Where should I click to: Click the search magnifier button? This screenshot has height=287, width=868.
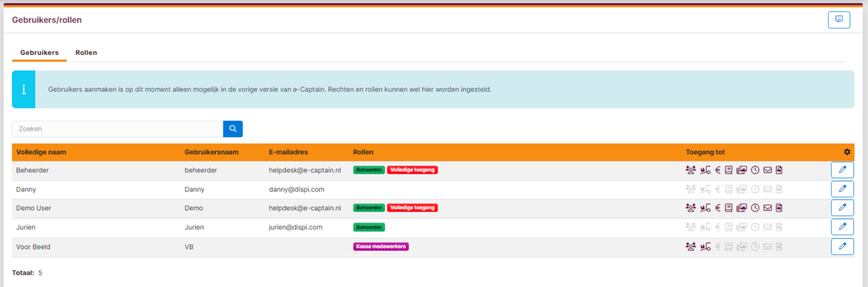(x=233, y=129)
